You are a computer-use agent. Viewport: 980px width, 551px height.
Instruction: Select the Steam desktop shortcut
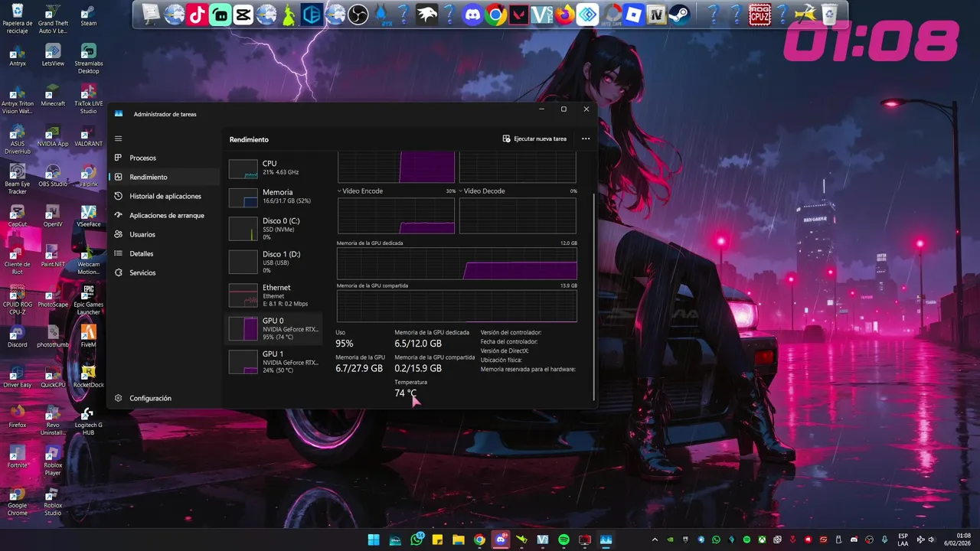89,15
